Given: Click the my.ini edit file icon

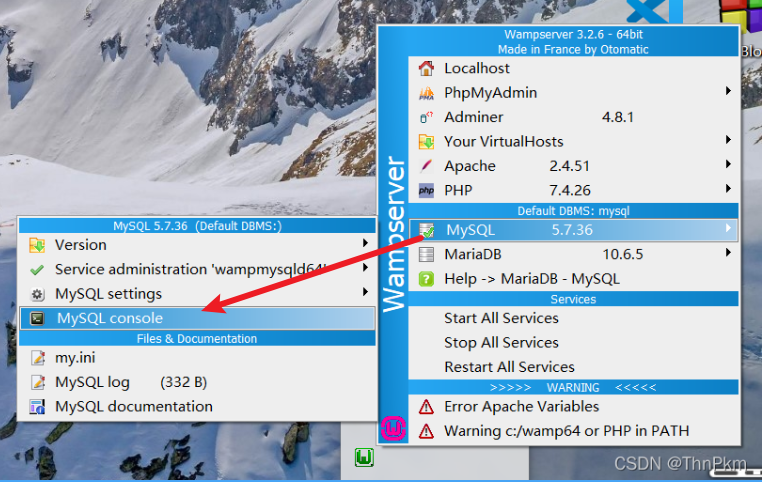Looking at the screenshot, I should (x=37, y=358).
